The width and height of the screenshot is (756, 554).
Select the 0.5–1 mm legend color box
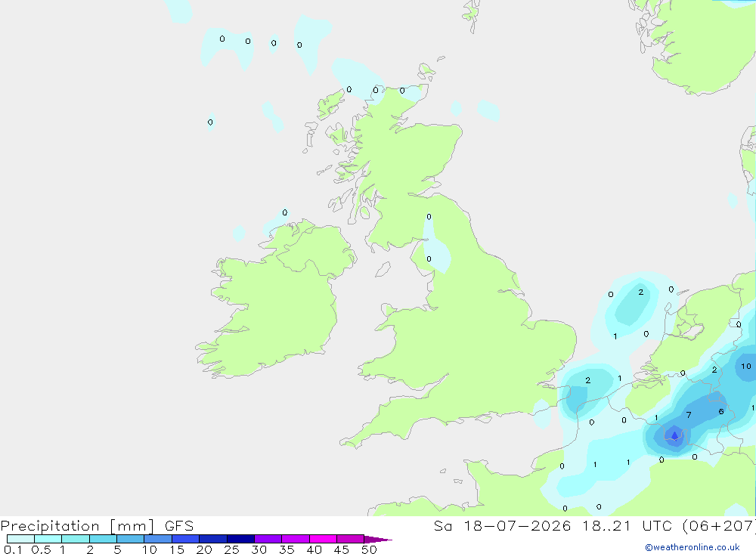[48, 539]
